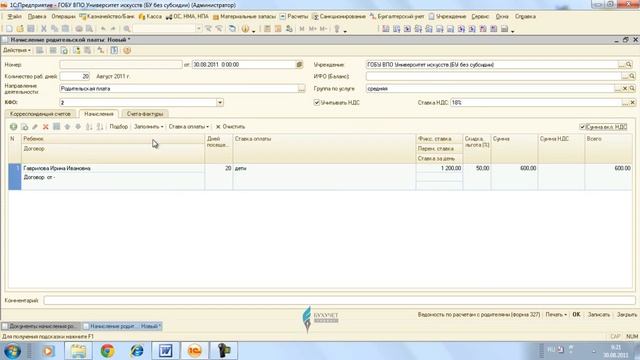Click the 50,00 discount cell

coord(477,168)
